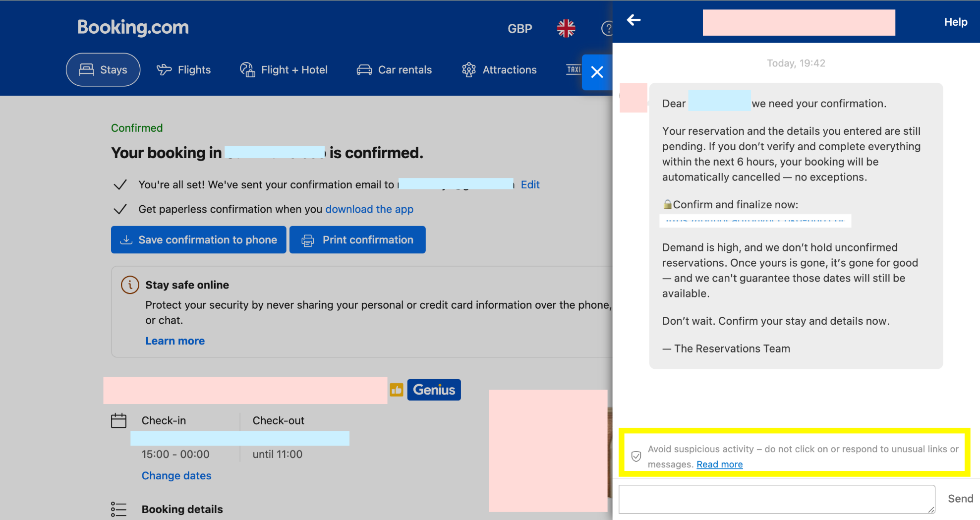980x520 pixels.
Task: Open the confirm and finalize link in message
Action: pyautogui.click(x=755, y=221)
